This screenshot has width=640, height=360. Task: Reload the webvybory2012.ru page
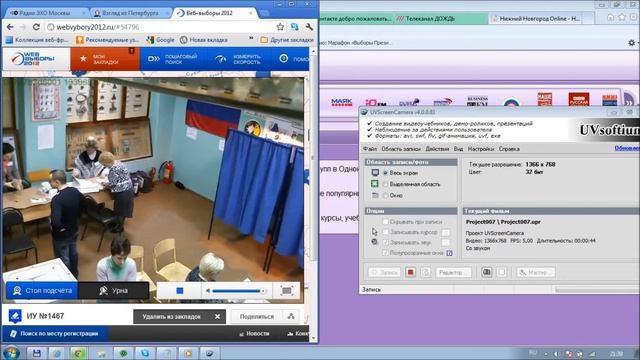[36, 27]
